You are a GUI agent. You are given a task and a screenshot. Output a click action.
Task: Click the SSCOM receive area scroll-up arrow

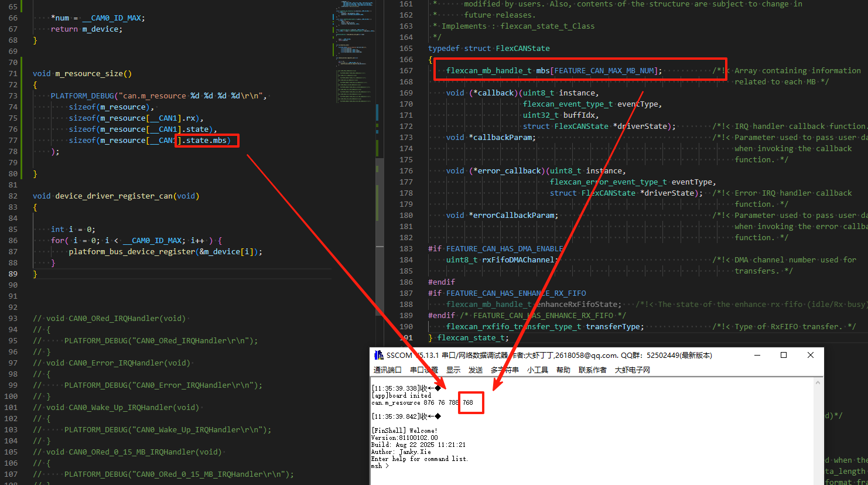point(819,382)
